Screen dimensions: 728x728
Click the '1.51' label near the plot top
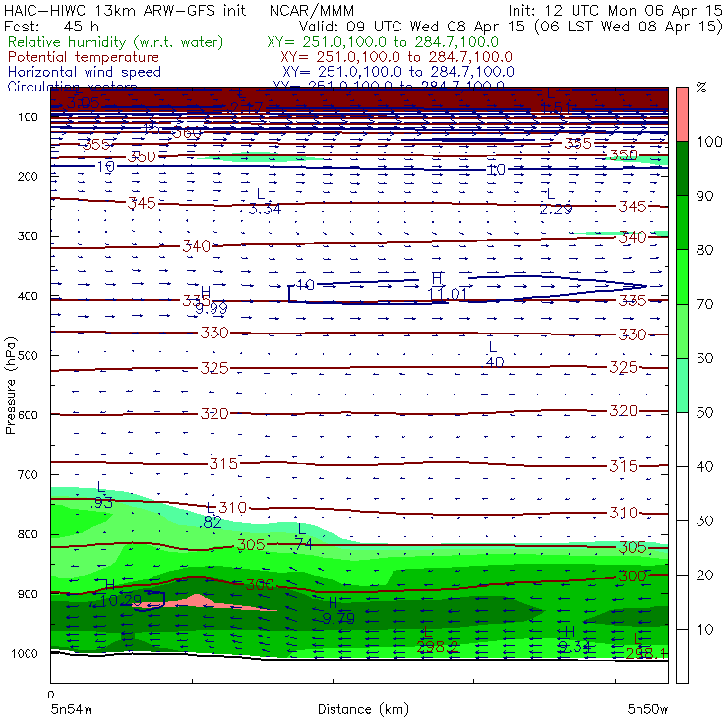tap(555, 107)
